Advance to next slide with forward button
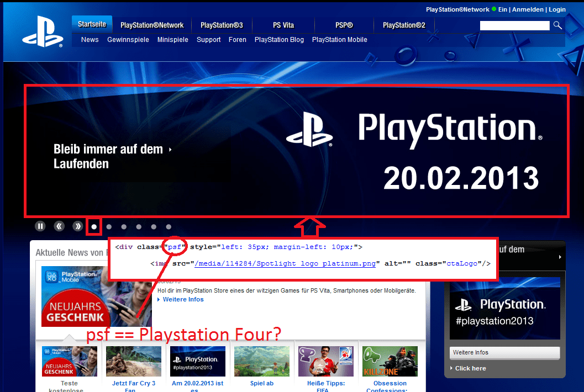Viewport: 584px width, 392px height. 77,226
